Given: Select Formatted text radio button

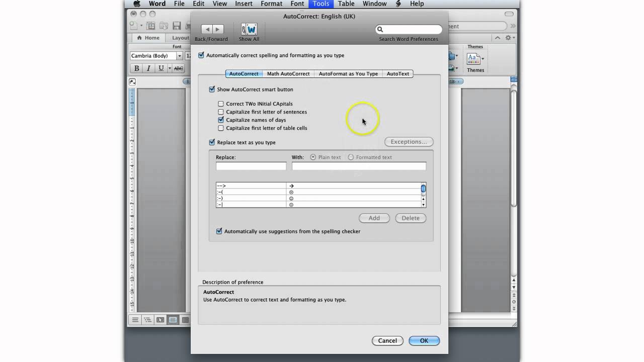Looking at the screenshot, I should (x=351, y=157).
